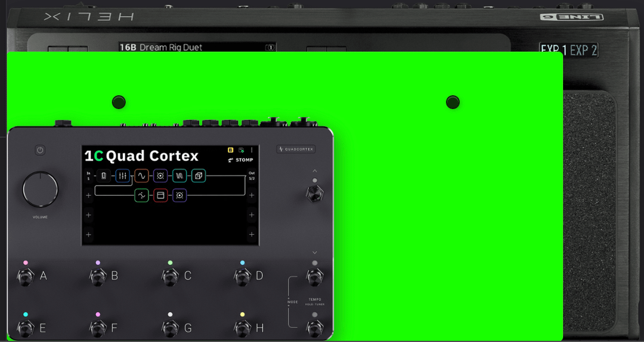Image resolution: width=644 pixels, height=342 pixels.
Task: Tap the blue mixer/EQ block in the top row
Action: click(x=122, y=176)
